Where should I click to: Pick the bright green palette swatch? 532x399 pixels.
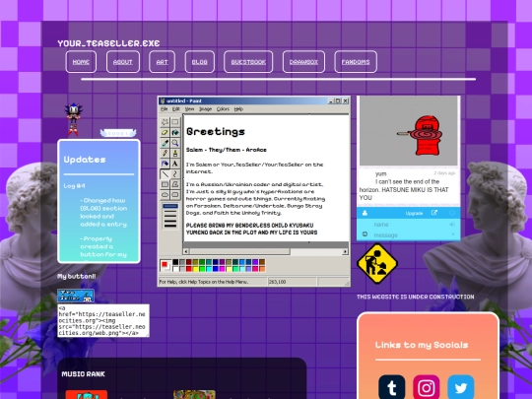(202, 269)
